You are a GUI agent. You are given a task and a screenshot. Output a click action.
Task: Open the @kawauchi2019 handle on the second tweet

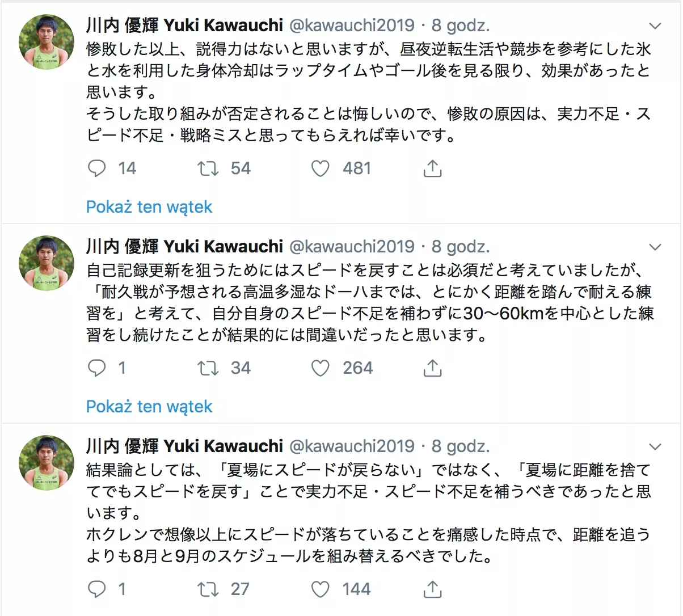point(352,246)
